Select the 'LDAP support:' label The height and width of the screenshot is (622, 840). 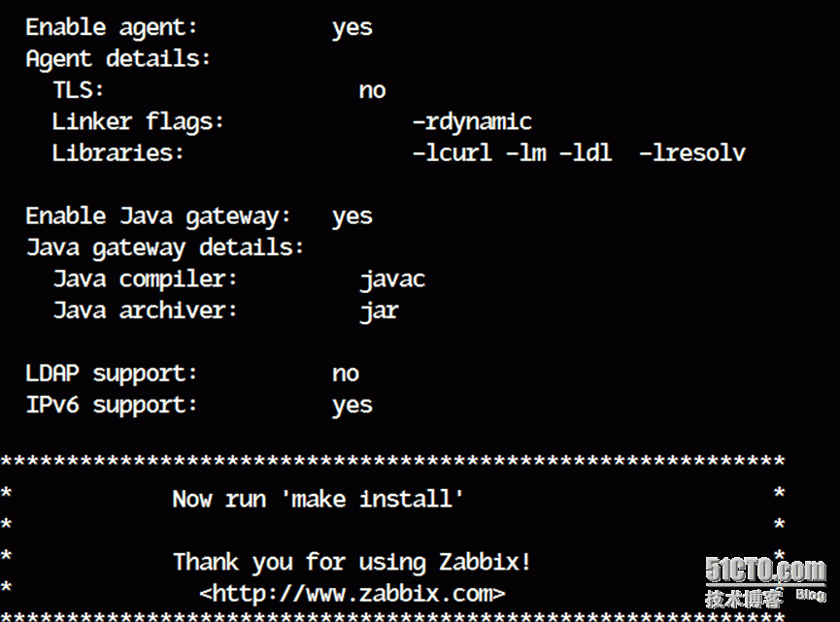(x=112, y=373)
